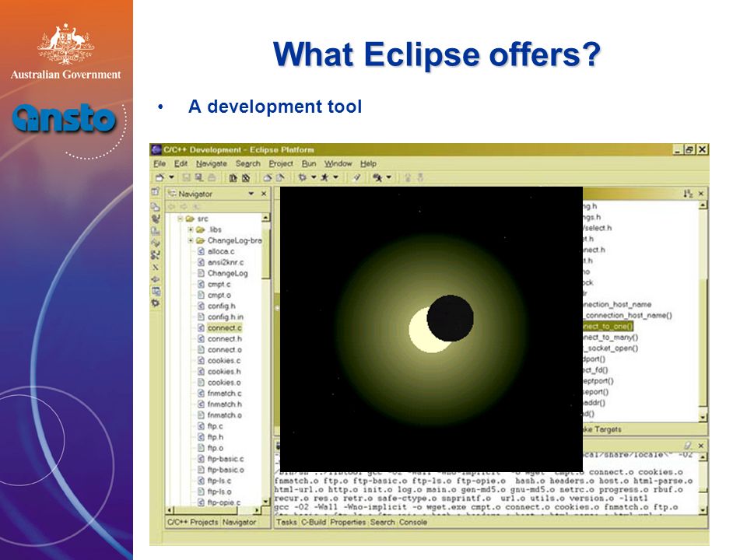
Task: Switch to the Console tab
Action: 413,523
